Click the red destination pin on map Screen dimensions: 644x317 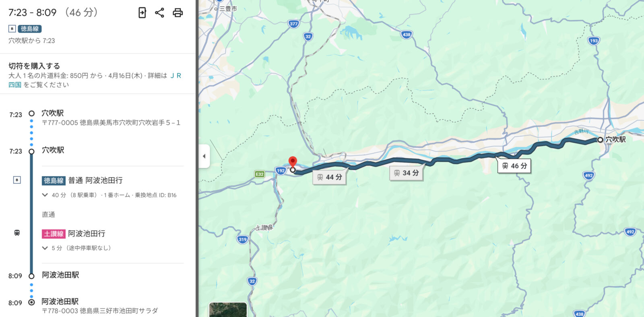point(293,162)
